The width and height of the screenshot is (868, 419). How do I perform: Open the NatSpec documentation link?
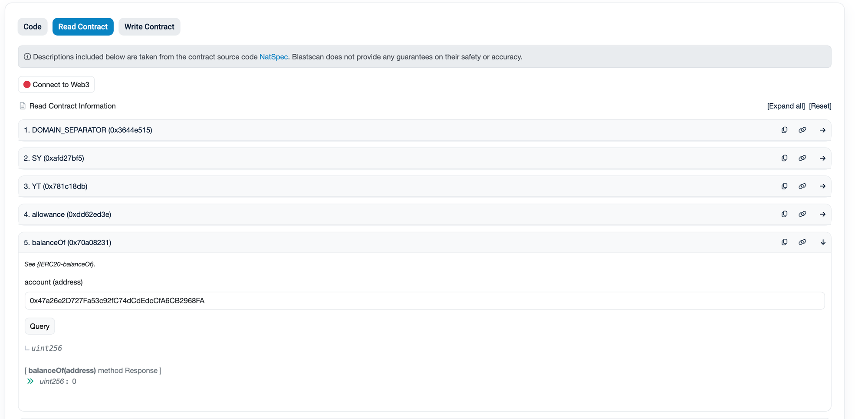coord(273,57)
